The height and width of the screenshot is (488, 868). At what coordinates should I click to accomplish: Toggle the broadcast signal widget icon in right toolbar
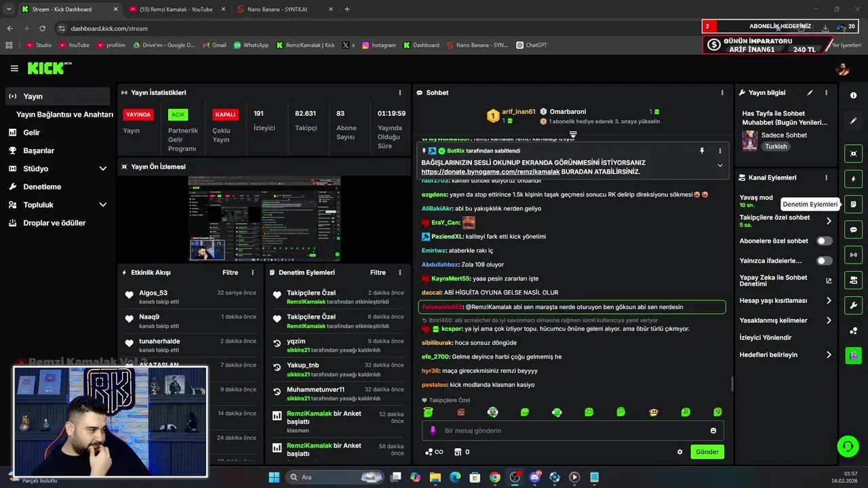pyautogui.click(x=853, y=255)
